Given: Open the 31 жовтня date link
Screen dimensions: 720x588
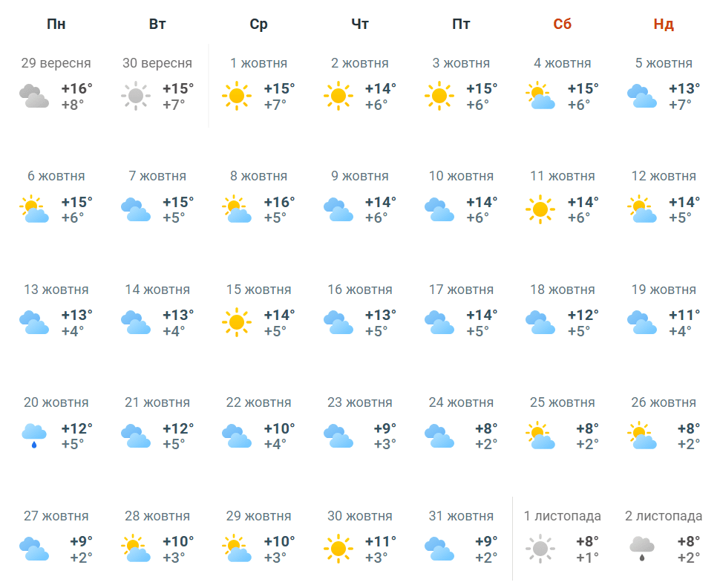Looking at the screenshot, I should click(x=461, y=516).
